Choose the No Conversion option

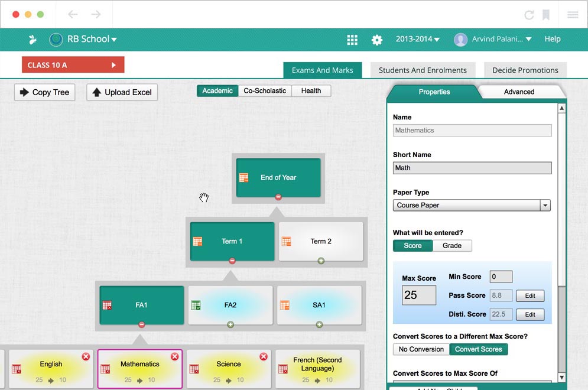pyautogui.click(x=421, y=349)
